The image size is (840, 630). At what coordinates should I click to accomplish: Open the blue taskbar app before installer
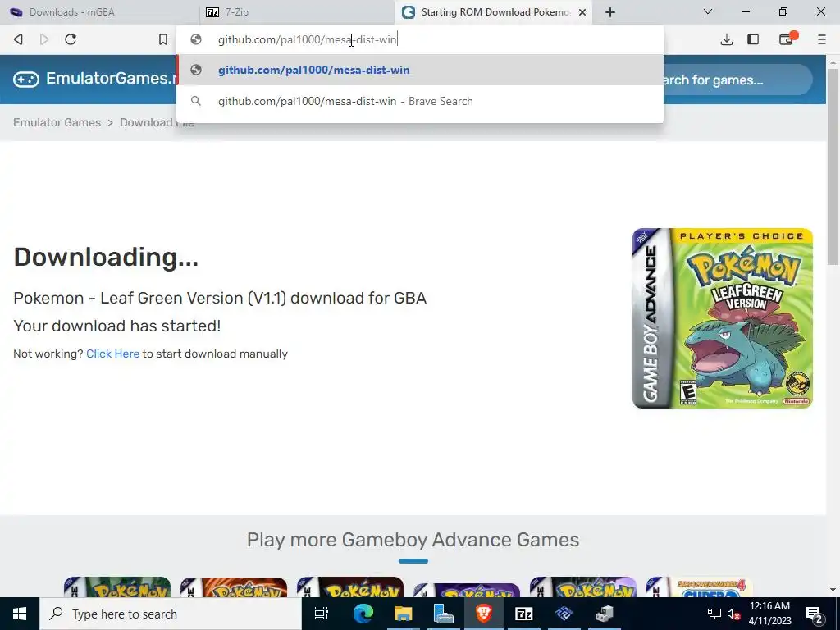pos(564,614)
